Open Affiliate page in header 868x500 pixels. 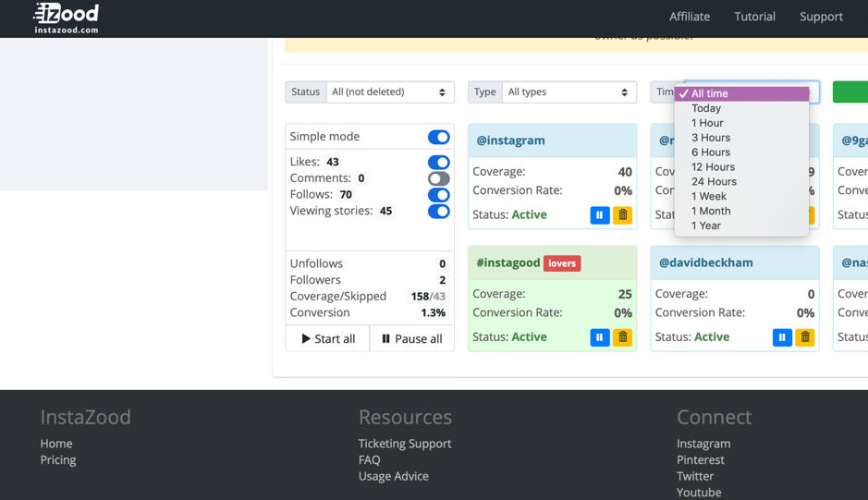[x=690, y=17]
